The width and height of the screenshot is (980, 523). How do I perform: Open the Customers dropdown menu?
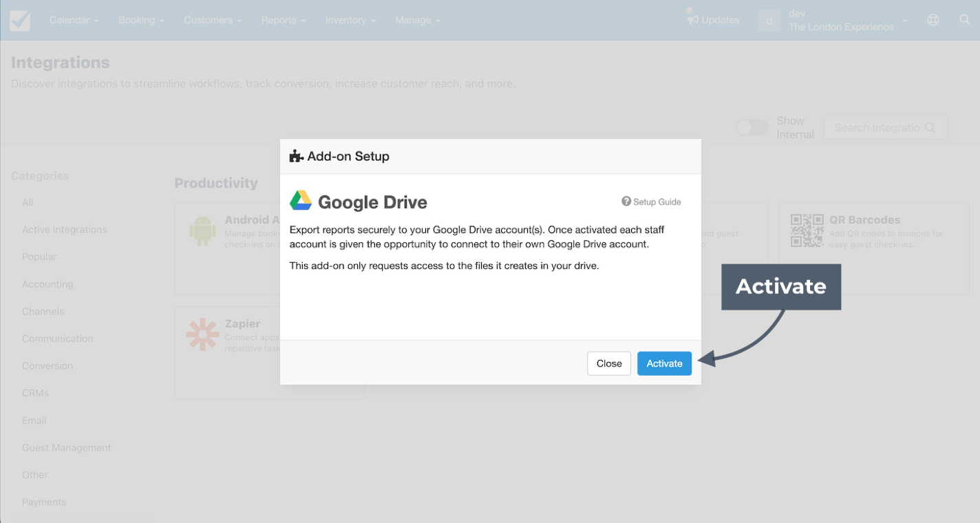[x=213, y=21]
